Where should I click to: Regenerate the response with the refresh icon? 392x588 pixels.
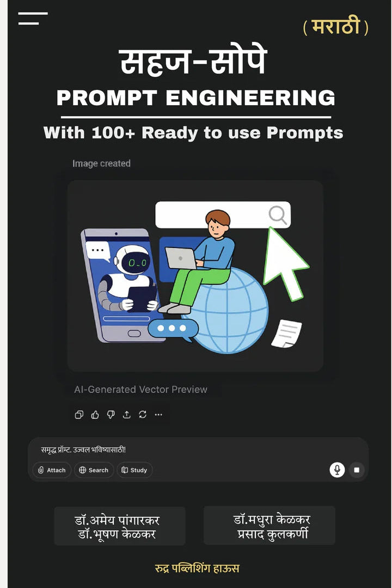pyautogui.click(x=143, y=414)
